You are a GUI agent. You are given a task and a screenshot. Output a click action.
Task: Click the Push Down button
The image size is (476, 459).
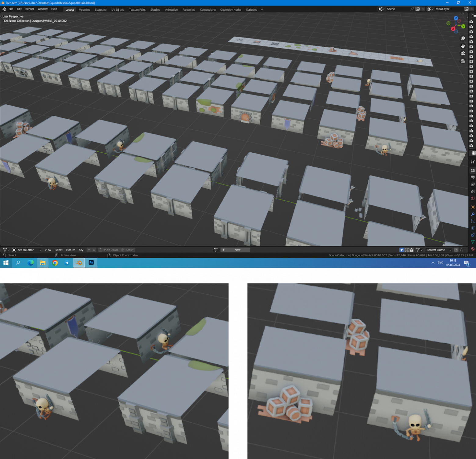pos(108,250)
